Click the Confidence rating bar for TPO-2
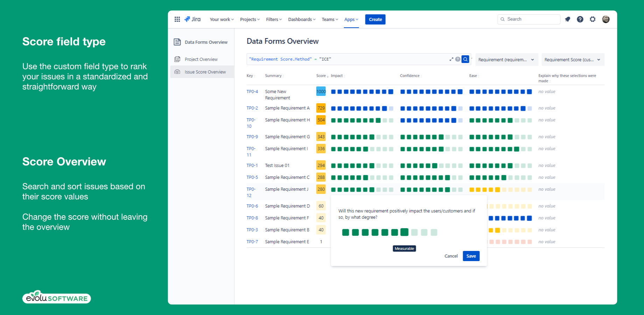 431,108
